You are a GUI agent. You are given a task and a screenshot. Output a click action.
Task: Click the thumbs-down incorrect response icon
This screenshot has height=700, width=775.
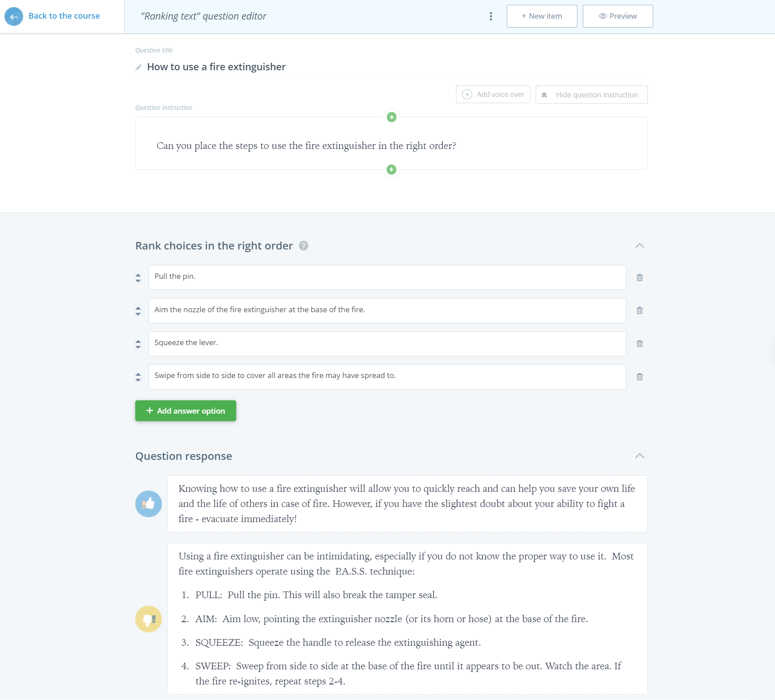pos(149,619)
